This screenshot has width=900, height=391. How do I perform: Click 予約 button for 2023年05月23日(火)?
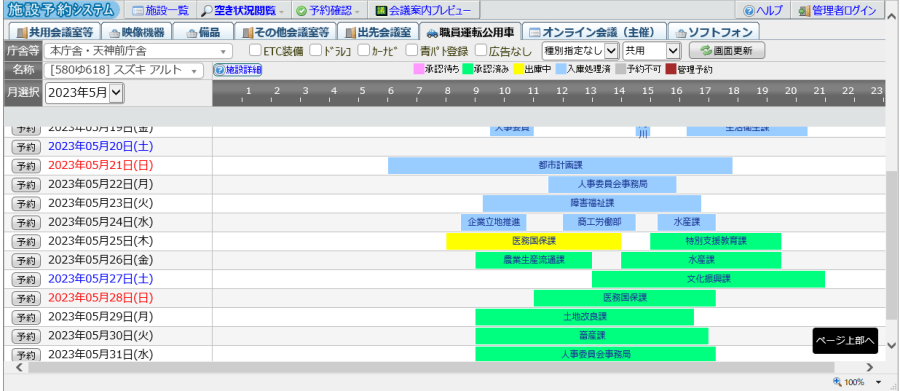(26, 204)
